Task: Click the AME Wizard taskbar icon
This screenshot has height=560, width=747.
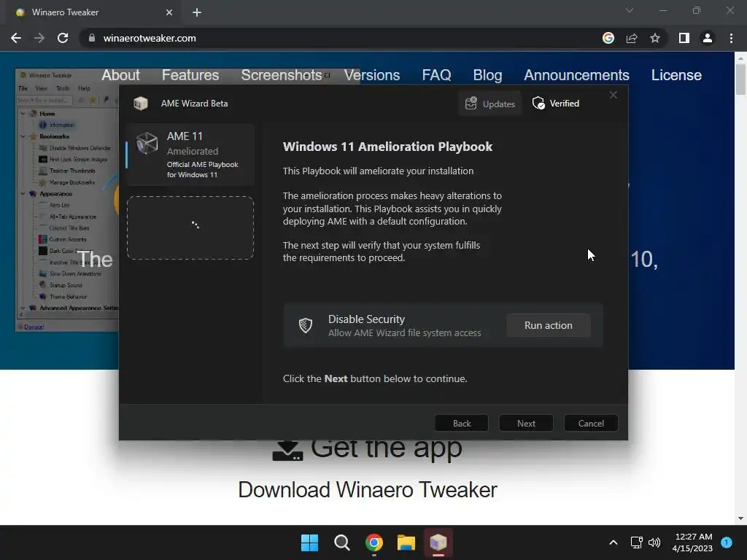Action: click(438, 542)
